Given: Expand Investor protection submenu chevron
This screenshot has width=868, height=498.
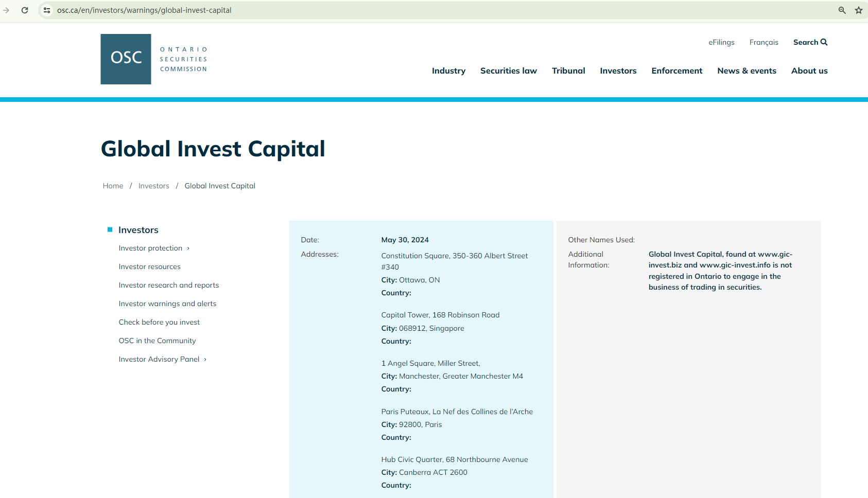Looking at the screenshot, I should click(x=188, y=248).
